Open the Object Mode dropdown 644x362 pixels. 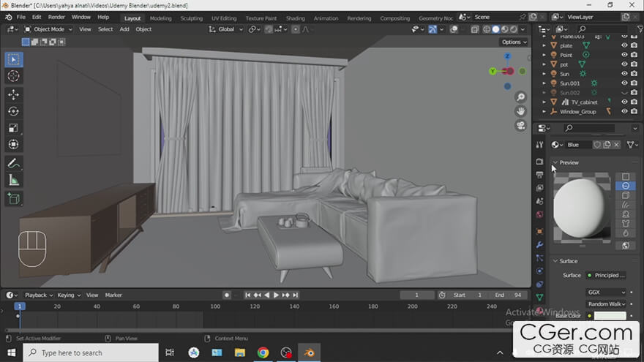pos(49,29)
